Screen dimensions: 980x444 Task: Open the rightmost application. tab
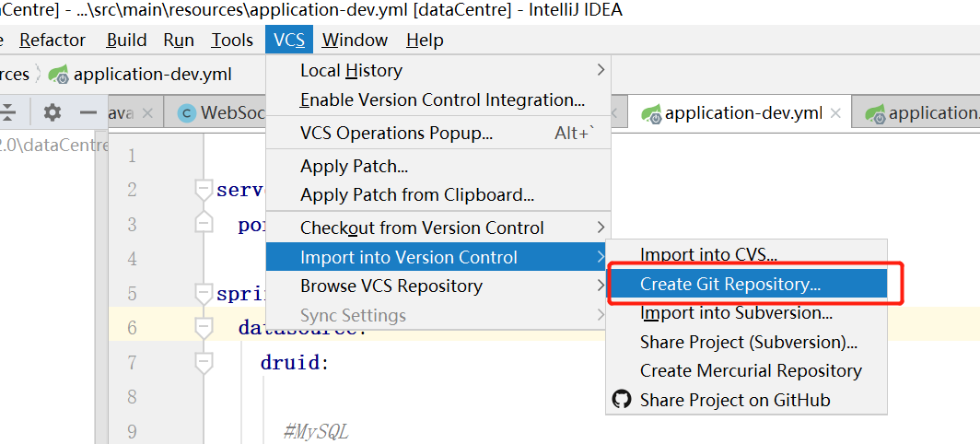tap(916, 112)
